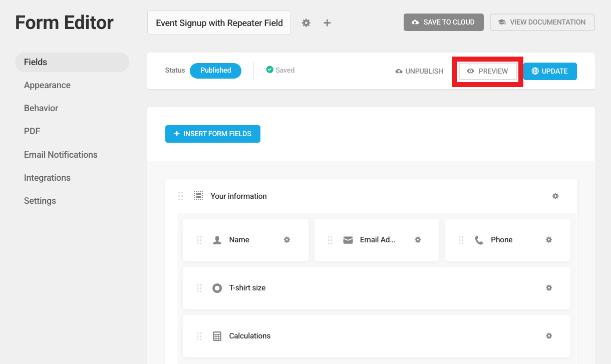Edit the form title input field
Screen dimensions: 611x364
click(219, 23)
